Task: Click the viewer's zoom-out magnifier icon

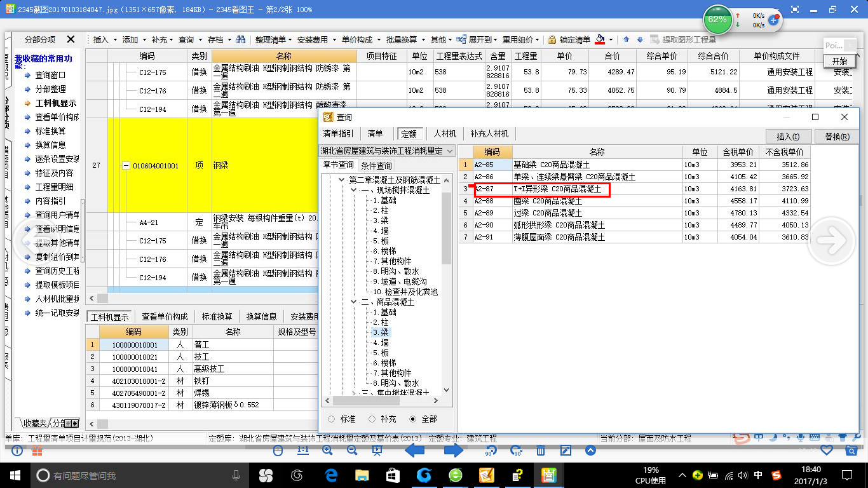Action: (351, 451)
